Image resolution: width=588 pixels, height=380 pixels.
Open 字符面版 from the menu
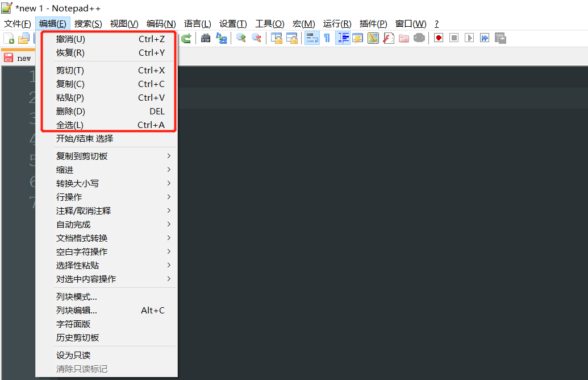106,324
